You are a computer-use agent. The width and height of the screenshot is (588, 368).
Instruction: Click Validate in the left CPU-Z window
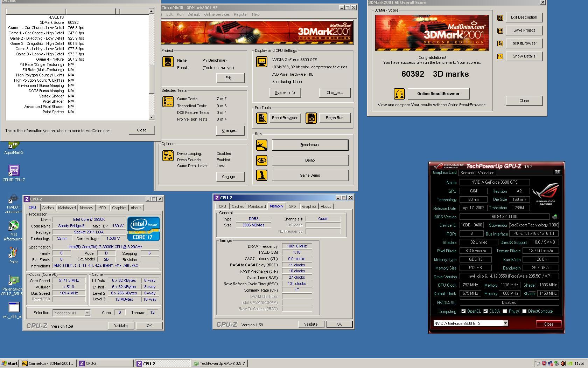(x=121, y=326)
